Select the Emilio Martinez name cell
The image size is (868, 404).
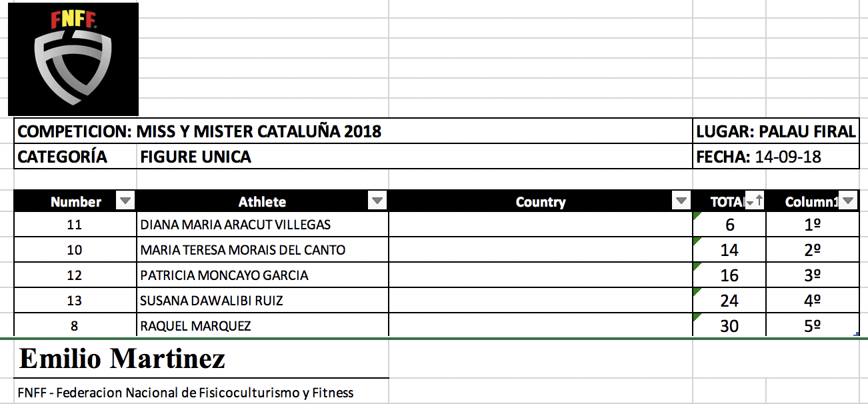click(123, 359)
